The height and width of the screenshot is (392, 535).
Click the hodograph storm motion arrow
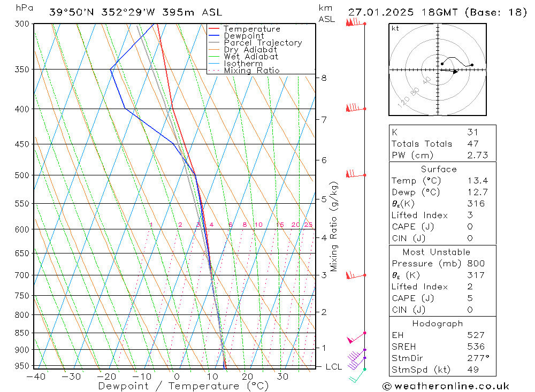pos(449,71)
